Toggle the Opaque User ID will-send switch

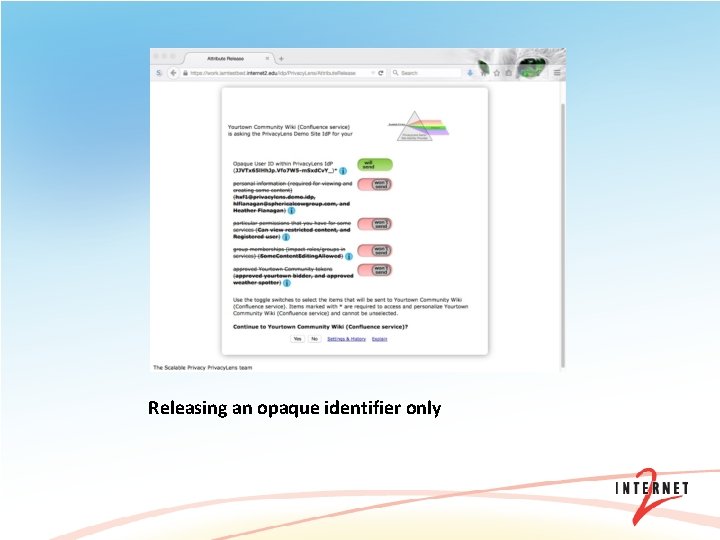[375, 164]
